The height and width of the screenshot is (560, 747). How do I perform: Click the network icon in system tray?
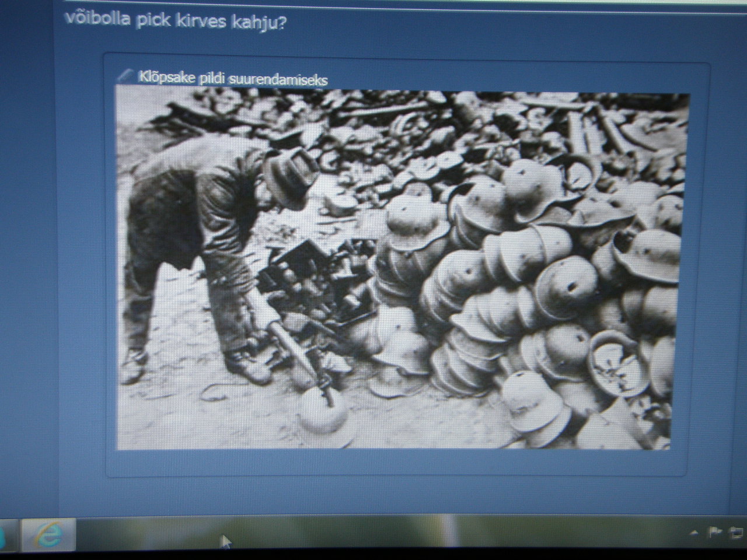[x=736, y=531]
